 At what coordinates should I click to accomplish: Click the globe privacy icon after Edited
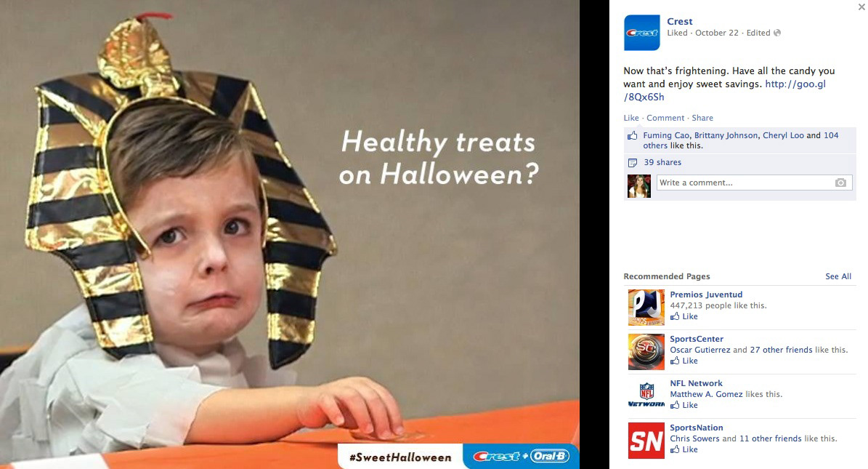[777, 33]
